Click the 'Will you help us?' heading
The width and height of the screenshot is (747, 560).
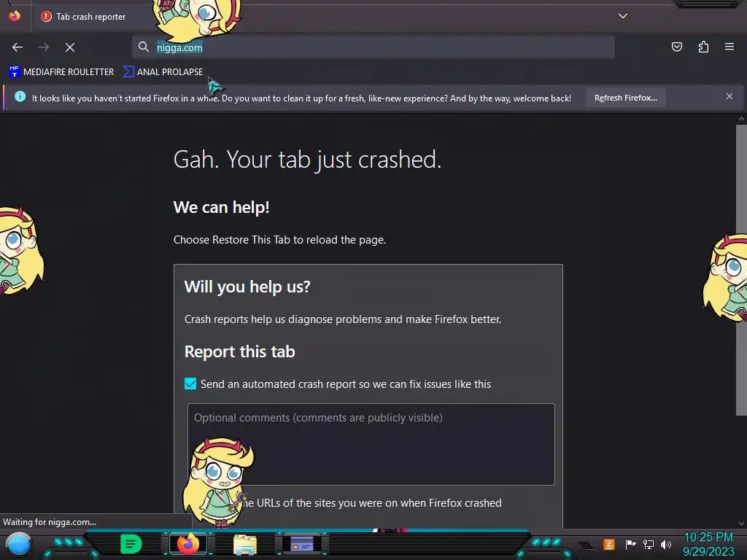pyautogui.click(x=247, y=287)
